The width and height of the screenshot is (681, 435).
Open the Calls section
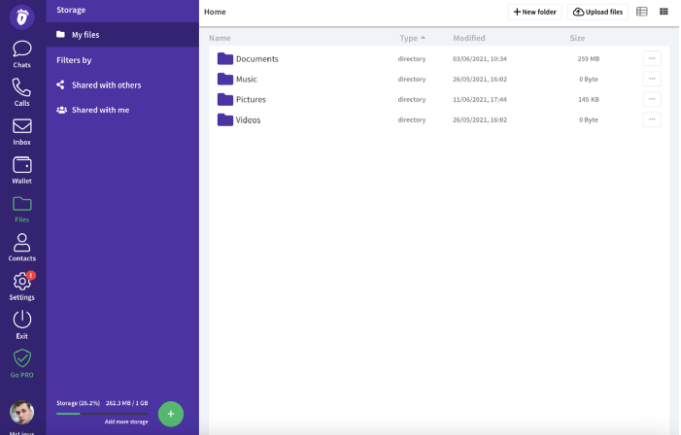(x=22, y=92)
